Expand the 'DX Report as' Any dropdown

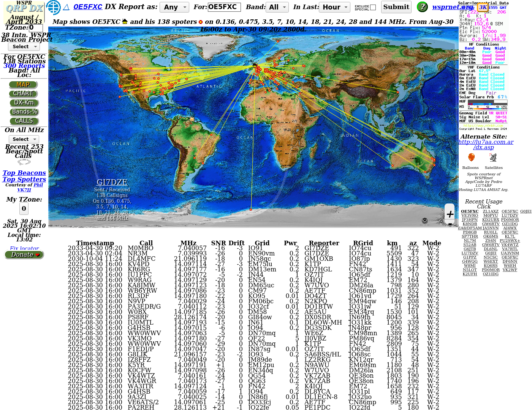[x=174, y=7]
